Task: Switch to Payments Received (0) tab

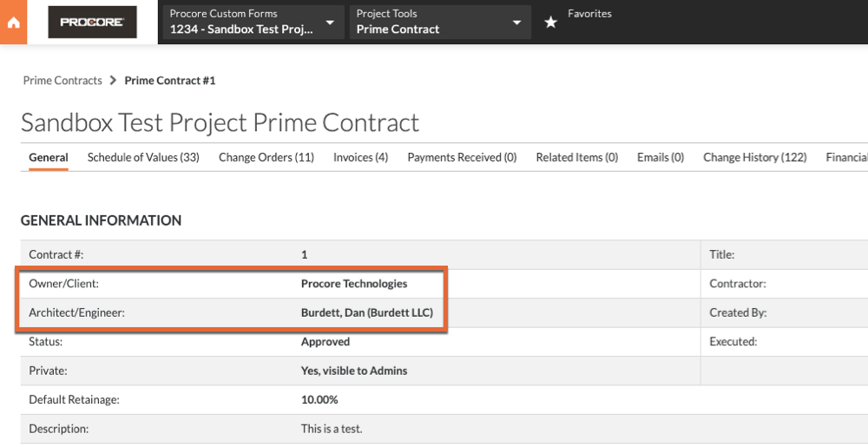Action: pyautogui.click(x=463, y=158)
